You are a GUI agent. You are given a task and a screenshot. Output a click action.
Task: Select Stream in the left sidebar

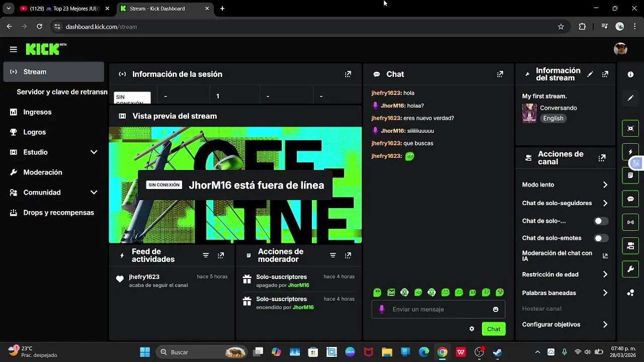(53, 72)
